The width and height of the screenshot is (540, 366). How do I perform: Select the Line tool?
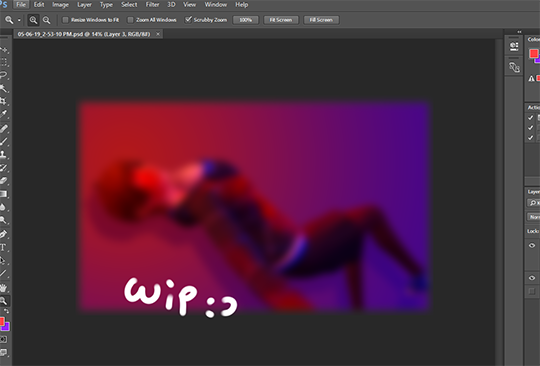[3, 273]
